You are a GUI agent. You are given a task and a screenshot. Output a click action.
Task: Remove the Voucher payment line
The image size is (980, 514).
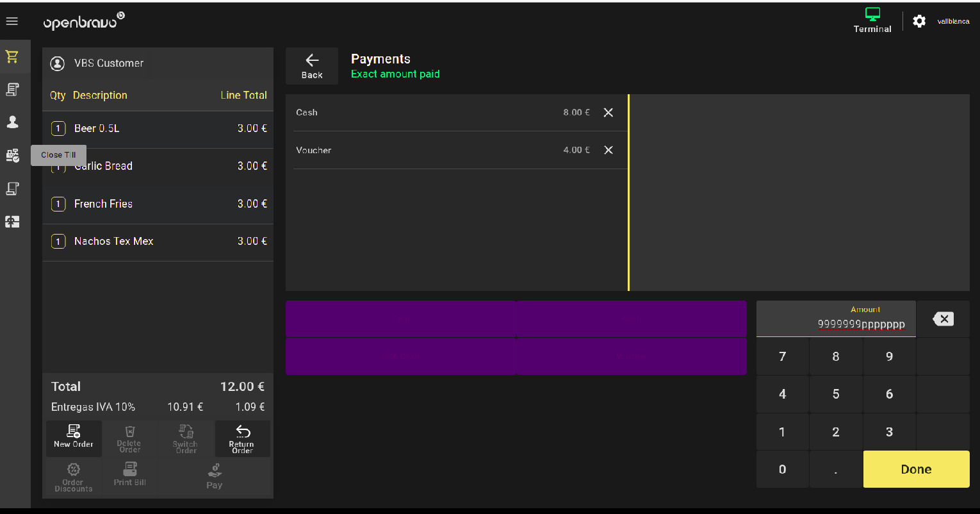tap(608, 150)
